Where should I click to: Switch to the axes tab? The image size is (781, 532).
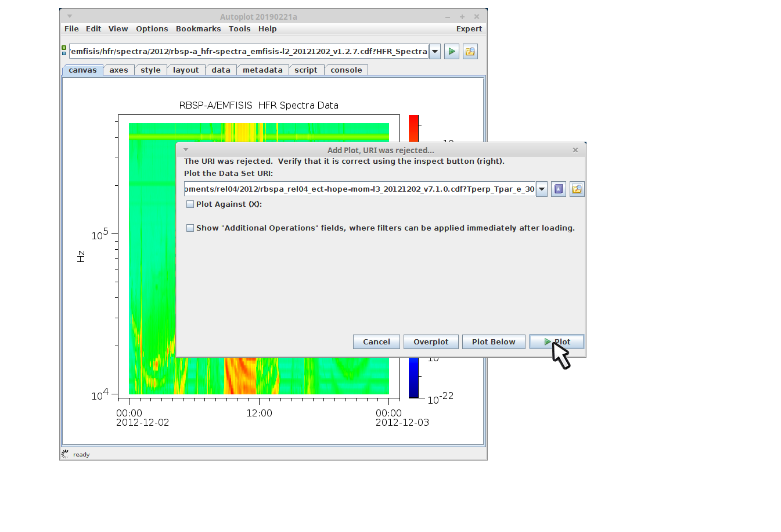point(118,70)
